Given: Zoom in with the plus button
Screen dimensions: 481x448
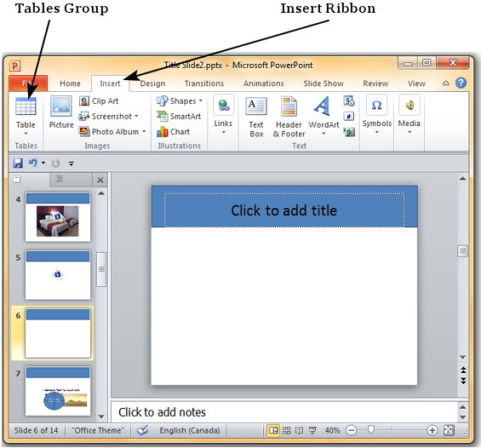Looking at the screenshot, I should pyautogui.click(x=432, y=430).
